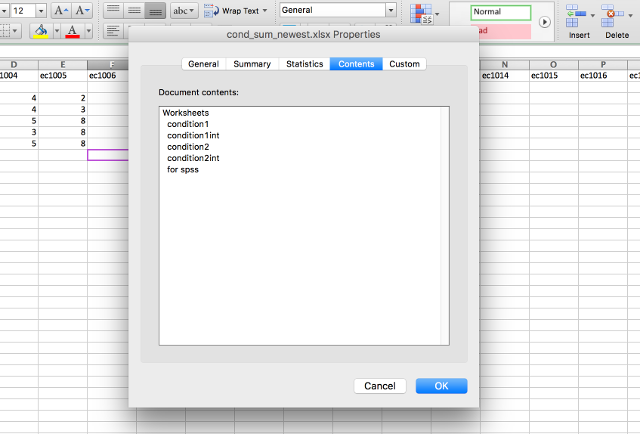Click the font size field showing 12
This screenshot has width=640, height=434.
(x=22, y=11)
